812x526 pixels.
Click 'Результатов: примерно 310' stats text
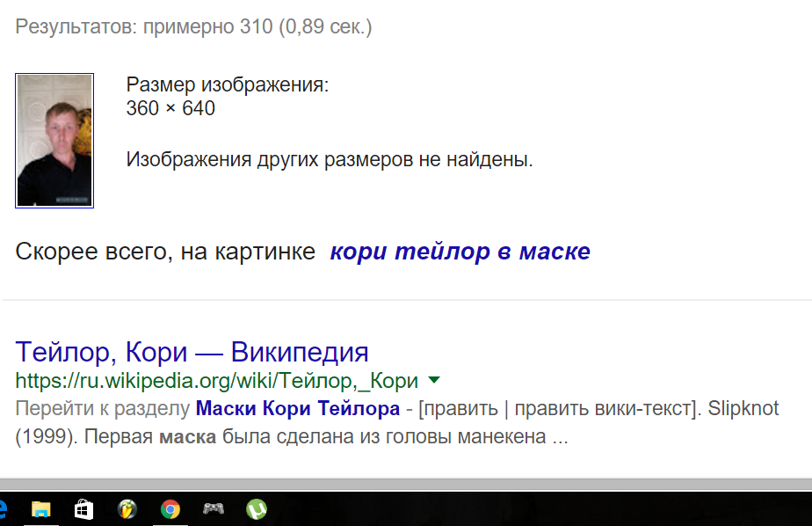(x=193, y=26)
